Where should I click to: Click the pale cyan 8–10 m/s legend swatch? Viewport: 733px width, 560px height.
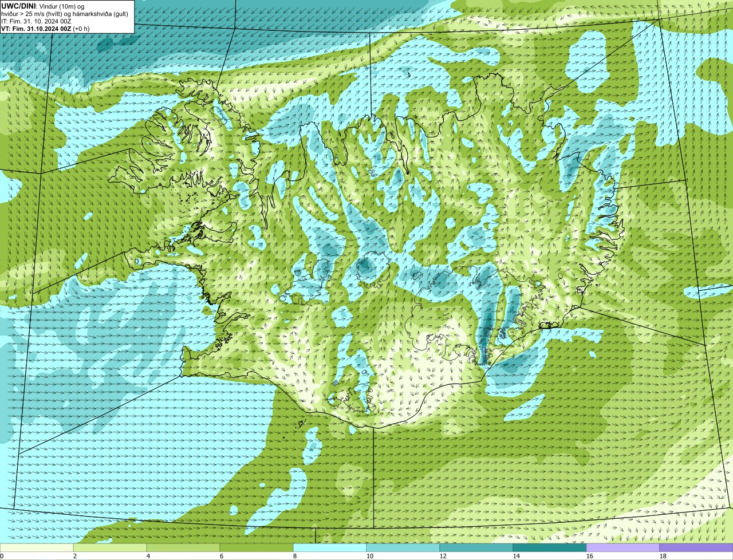tap(330, 547)
